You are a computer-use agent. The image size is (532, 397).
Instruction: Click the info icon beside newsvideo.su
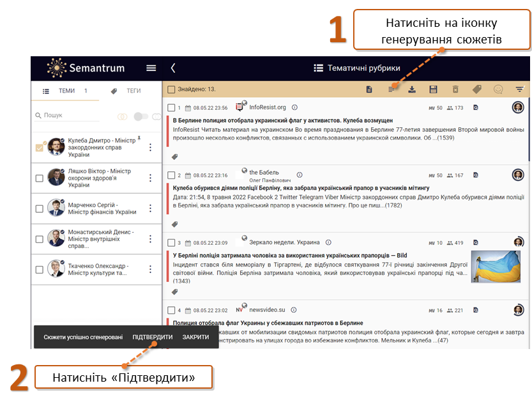pos(294,309)
